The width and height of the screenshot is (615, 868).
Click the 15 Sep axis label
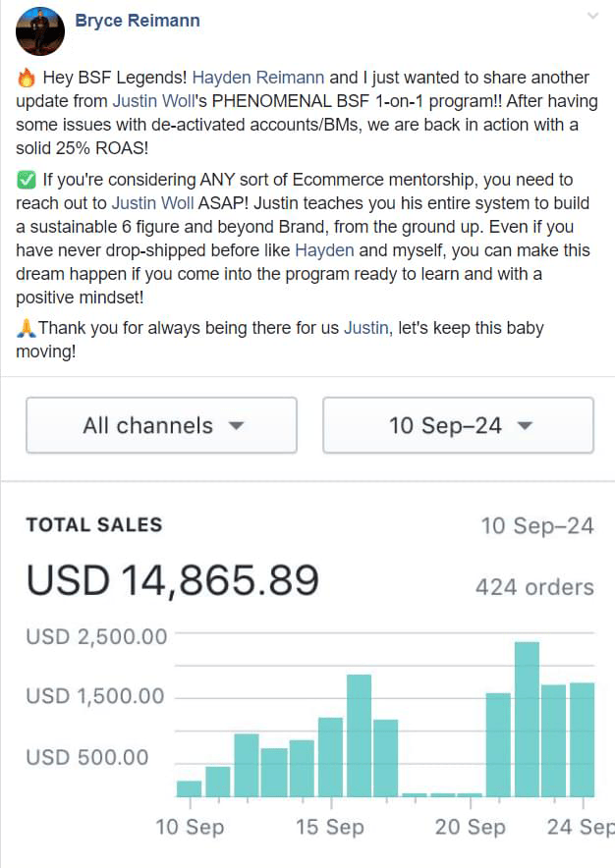point(329,827)
